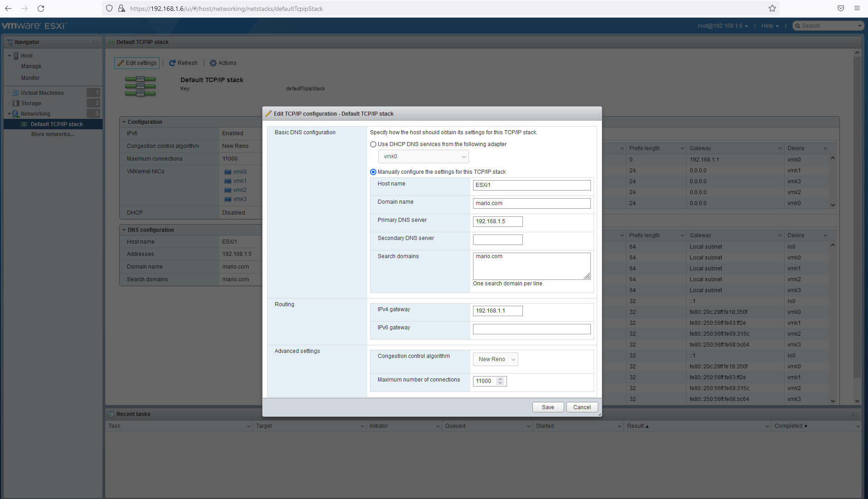Click the Domain name input field
The image size is (868, 499).
coord(532,203)
